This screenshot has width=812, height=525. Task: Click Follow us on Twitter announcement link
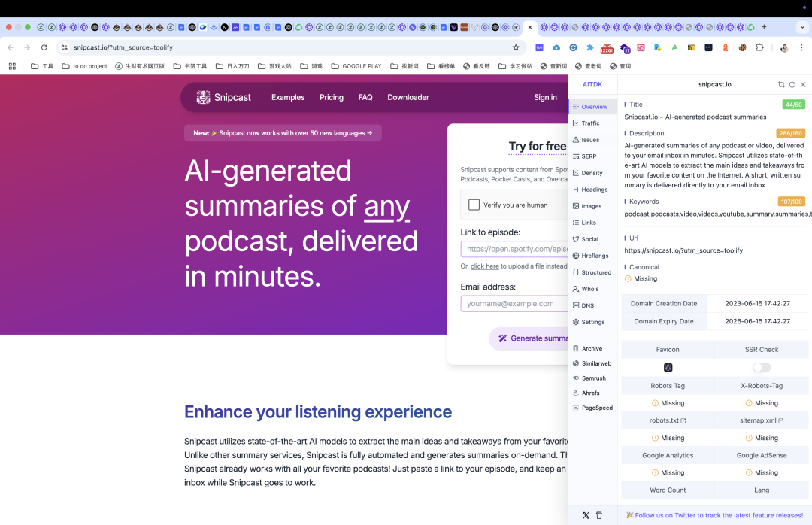click(x=715, y=516)
